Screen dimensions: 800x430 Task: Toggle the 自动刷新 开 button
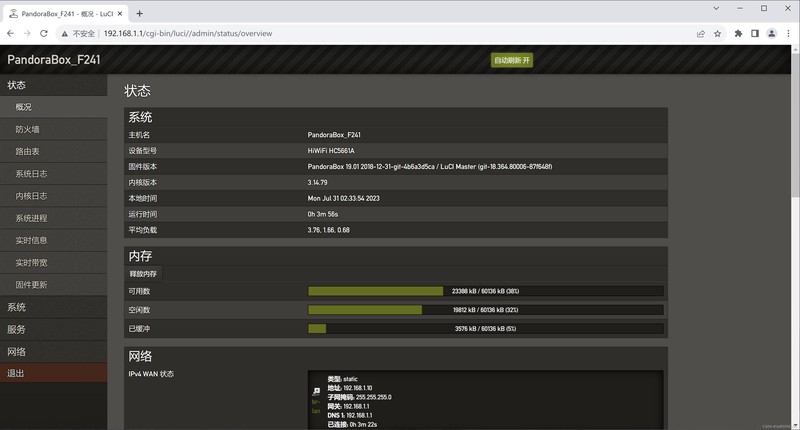(x=512, y=60)
